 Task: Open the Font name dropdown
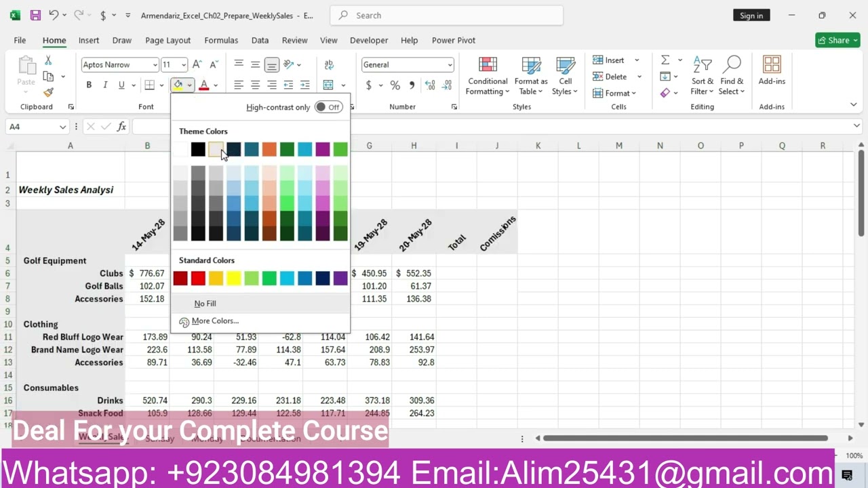click(x=155, y=64)
